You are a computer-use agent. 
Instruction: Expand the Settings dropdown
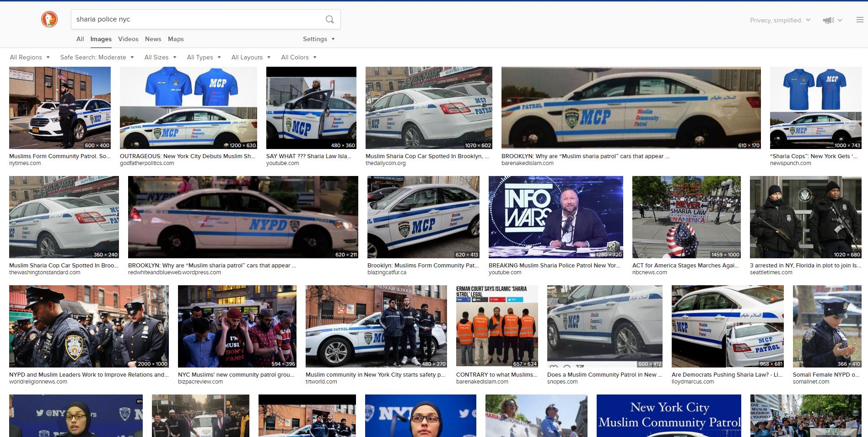click(318, 39)
